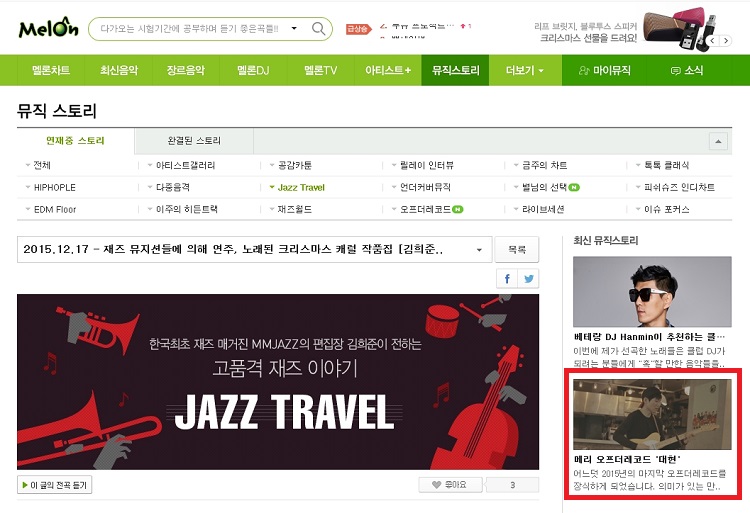750x513 pixels.
Task: Click the JAZZ TRAVEL banner image
Action: (x=278, y=382)
